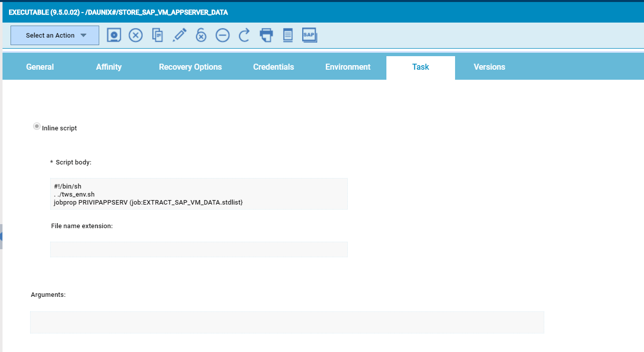Image resolution: width=644 pixels, height=352 pixels.
Task: Click the pencil edit icon
Action: pos(179,35)
